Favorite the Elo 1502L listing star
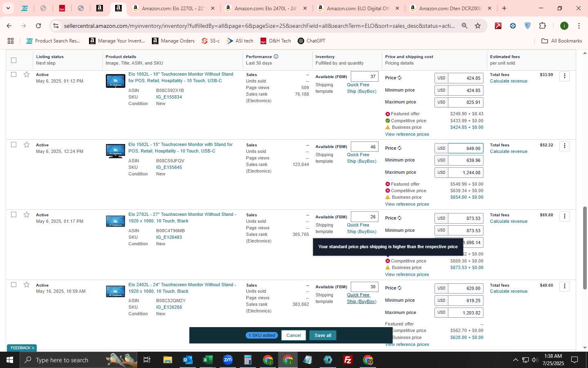Viewport: 588px width, 368px height. 27,145
